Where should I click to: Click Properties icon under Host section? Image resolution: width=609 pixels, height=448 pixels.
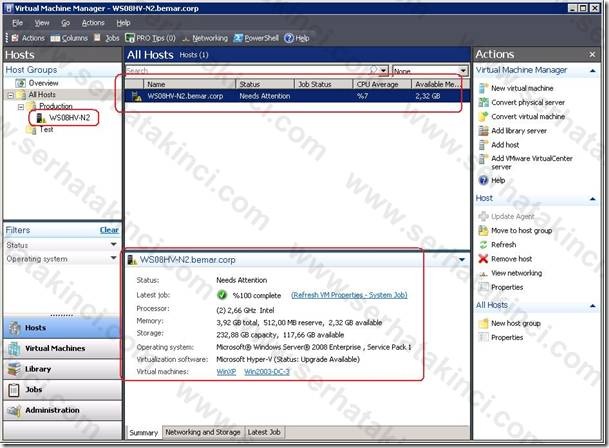(x=483, y=287)
